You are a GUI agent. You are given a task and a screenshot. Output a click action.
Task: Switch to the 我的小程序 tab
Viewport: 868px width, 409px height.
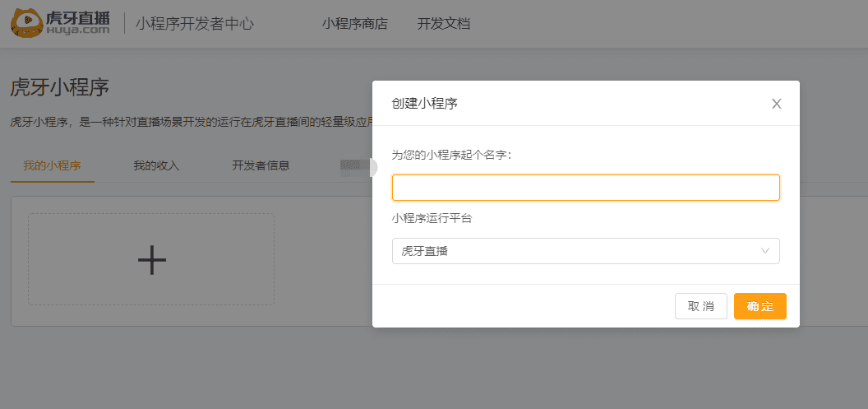click(x=52, y=165)
